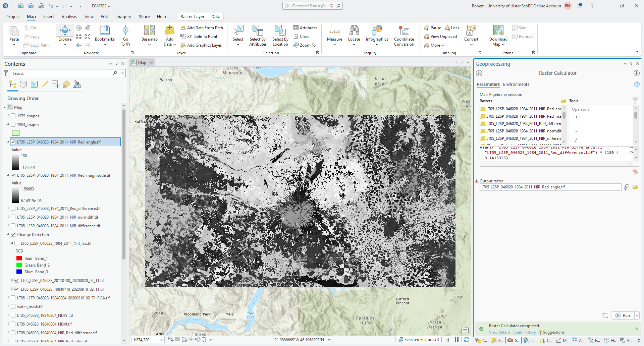The height and width of the screenshot is (346, 644).
Task: Open the map scale dropdown
Action: click(162, 340)
